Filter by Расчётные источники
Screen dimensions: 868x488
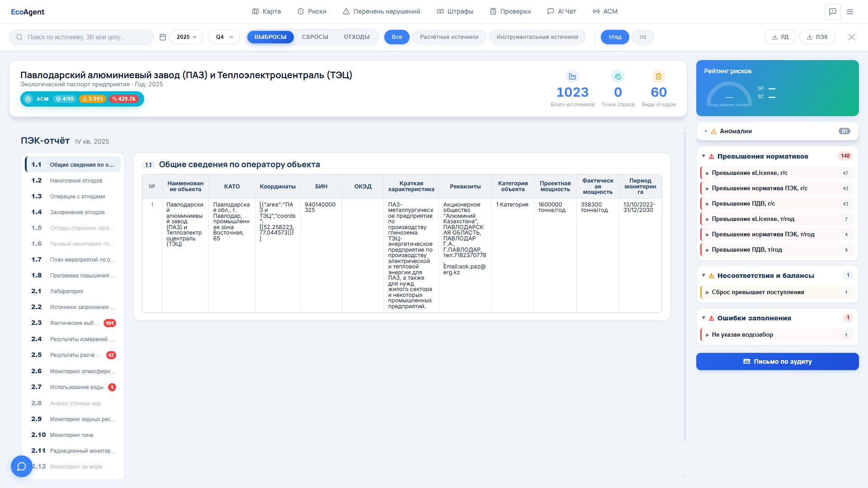pos(449,37)
